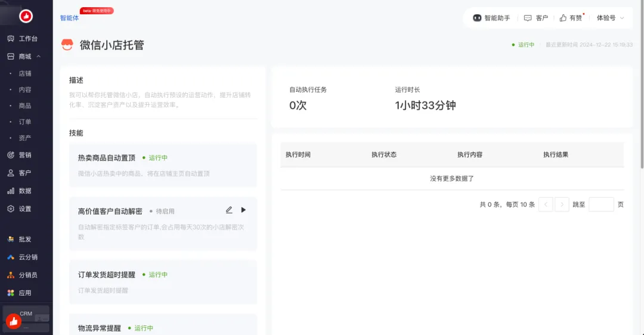Expand the 体验号 account dropdown
Image resolution: width=644 pixels, height=335 pixels.
pyautogui.click(x=610, y=18)
